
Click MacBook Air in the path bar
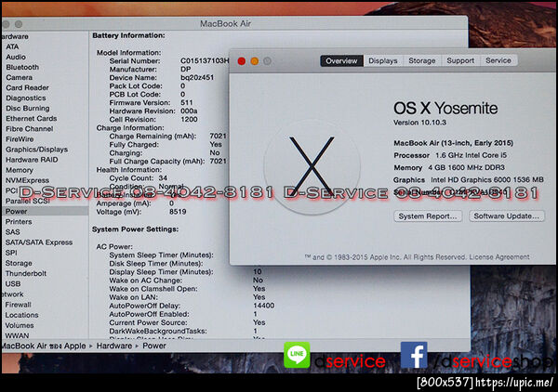(44, 346)
